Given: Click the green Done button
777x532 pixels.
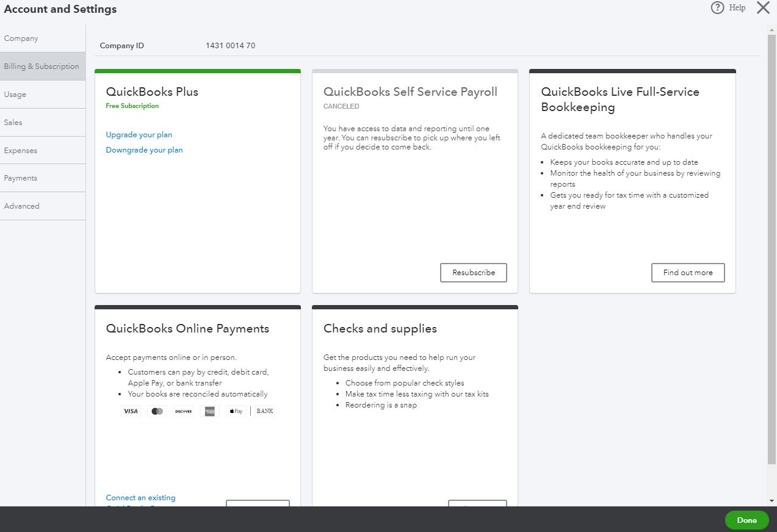Looking at the screenshot, I should pos(747,520).
